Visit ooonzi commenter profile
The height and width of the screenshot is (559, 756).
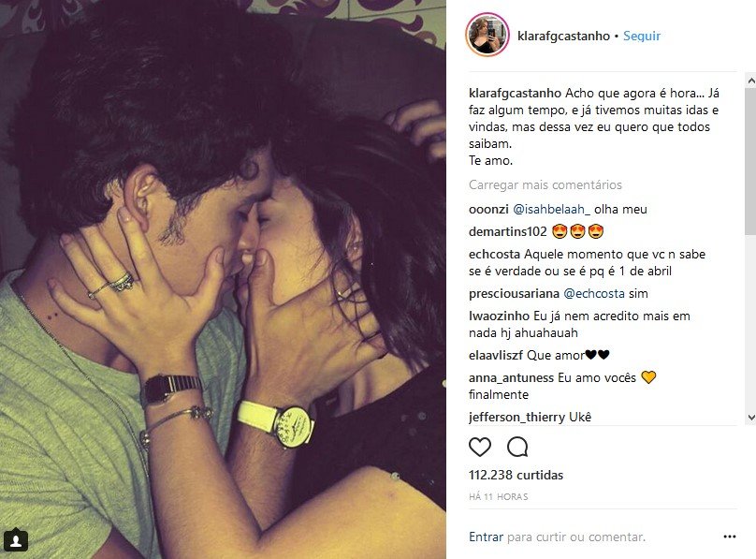(x=488, y=210)
